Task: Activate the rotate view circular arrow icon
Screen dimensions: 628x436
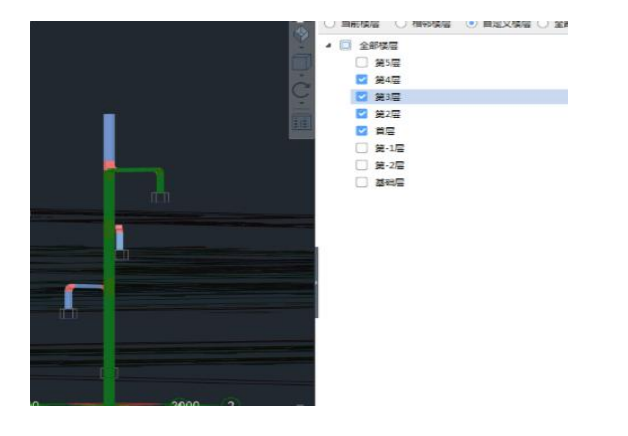Action: [x=301, y=90]
